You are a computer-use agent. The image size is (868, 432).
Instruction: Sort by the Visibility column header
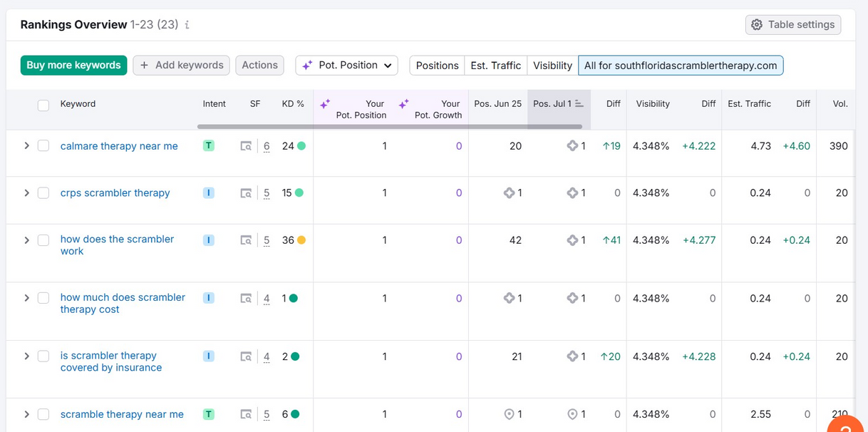pos(653,104)
